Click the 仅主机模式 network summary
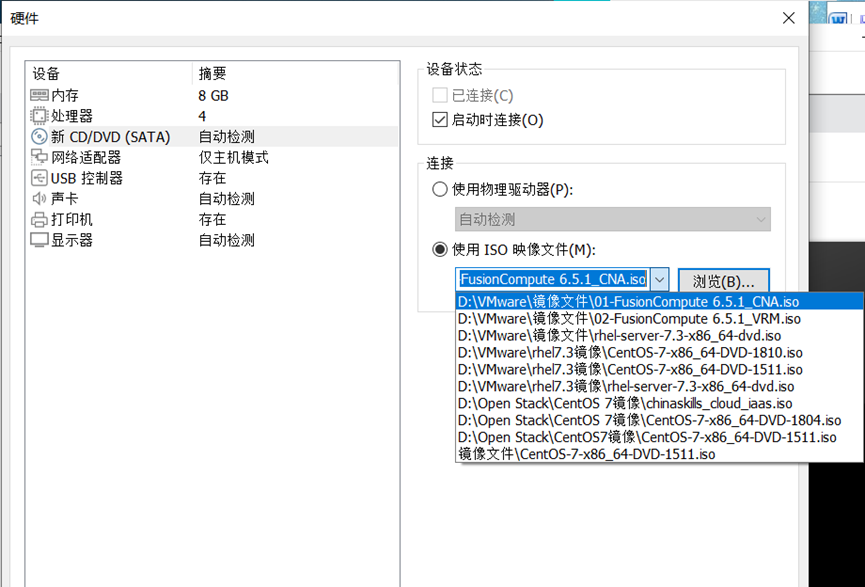Viewport: 865px width, 587px height. point(233,157)
